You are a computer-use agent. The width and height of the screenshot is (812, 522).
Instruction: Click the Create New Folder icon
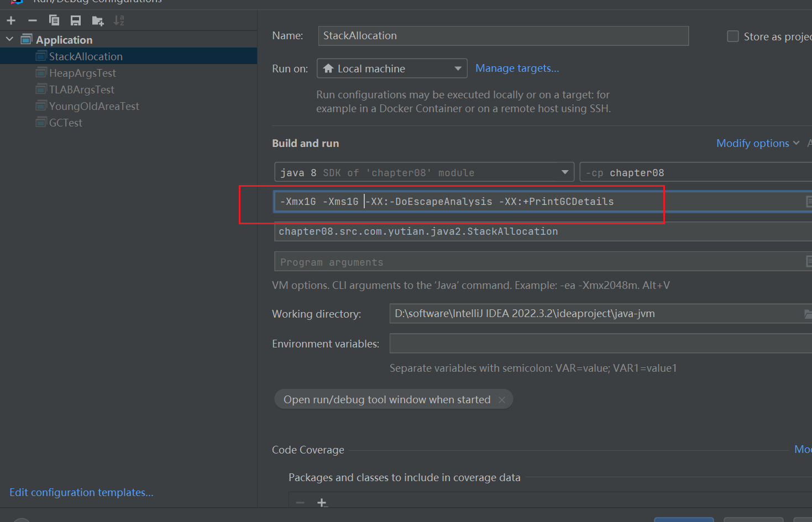click(x=98, y=21)
